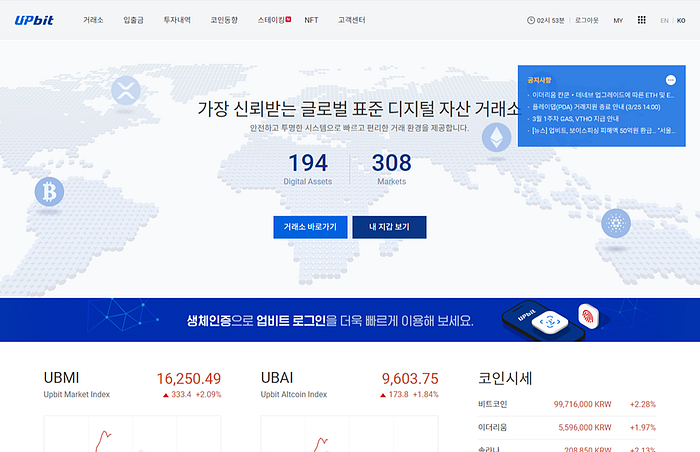Open the 3월 1주차 GAS, VTHO notice

(573, 119)
